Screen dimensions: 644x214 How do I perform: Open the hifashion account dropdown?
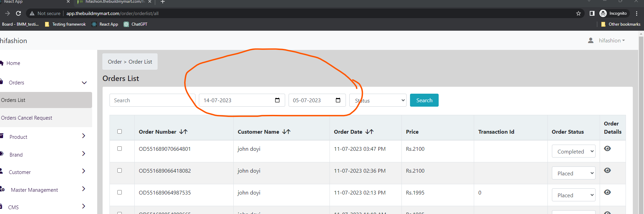[612, 40]
